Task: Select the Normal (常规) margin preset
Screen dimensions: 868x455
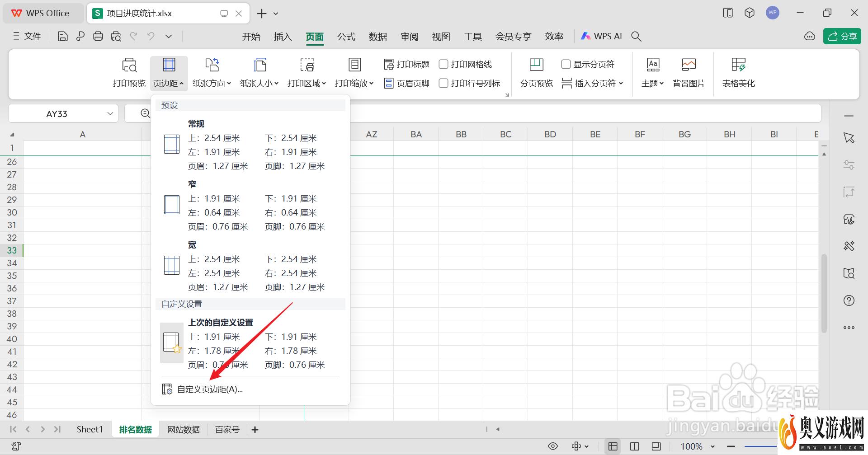Action: [250, 145]
